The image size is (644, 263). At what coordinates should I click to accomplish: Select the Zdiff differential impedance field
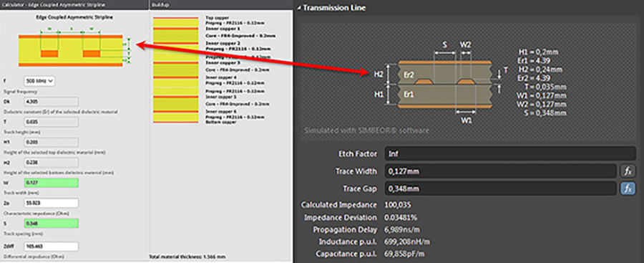tap(52, 247)
